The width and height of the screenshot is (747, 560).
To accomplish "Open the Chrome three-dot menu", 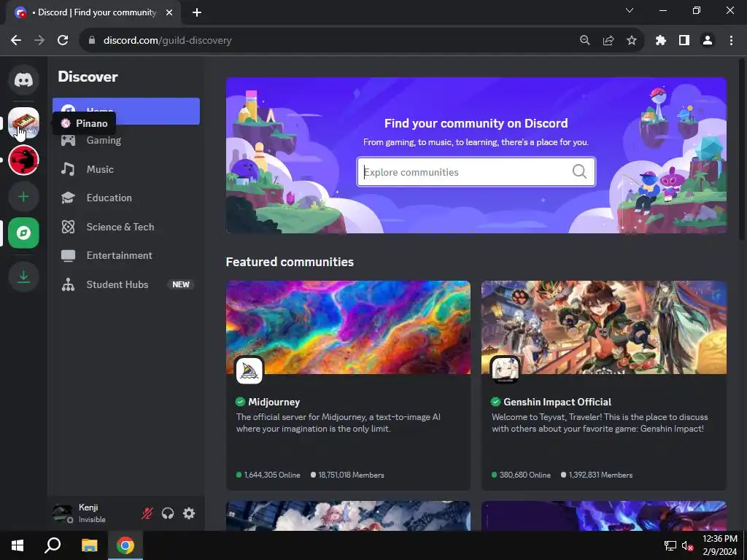I will [x=731, y=41].
